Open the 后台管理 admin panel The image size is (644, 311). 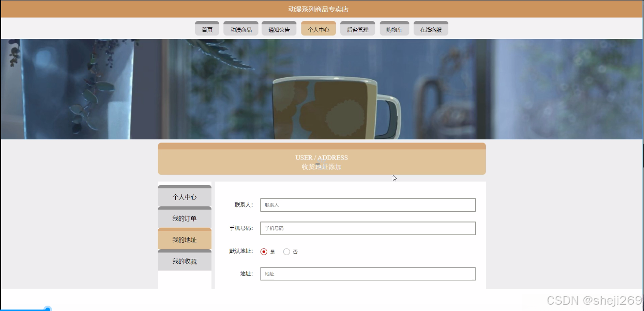[x=357, y=28]
